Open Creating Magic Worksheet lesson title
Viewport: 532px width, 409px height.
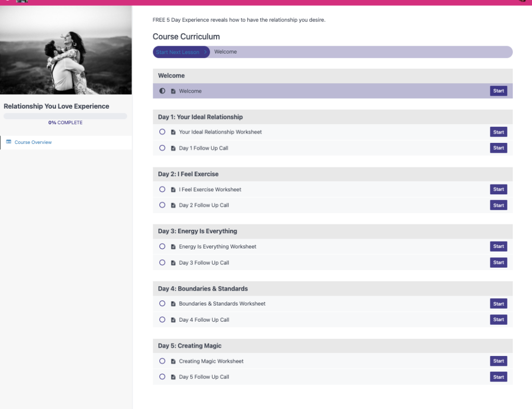click(211, 362)
